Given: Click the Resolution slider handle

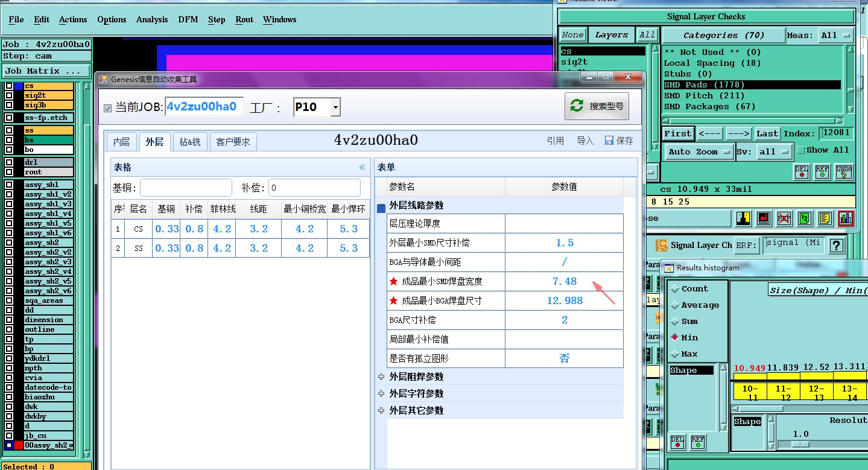Looking at the screenshot, I should [x=800, y=445].
